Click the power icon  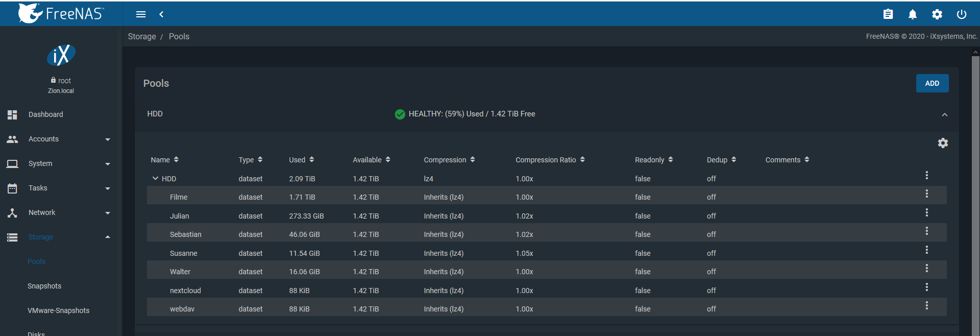pyautogui.click(x=962, y=14)
